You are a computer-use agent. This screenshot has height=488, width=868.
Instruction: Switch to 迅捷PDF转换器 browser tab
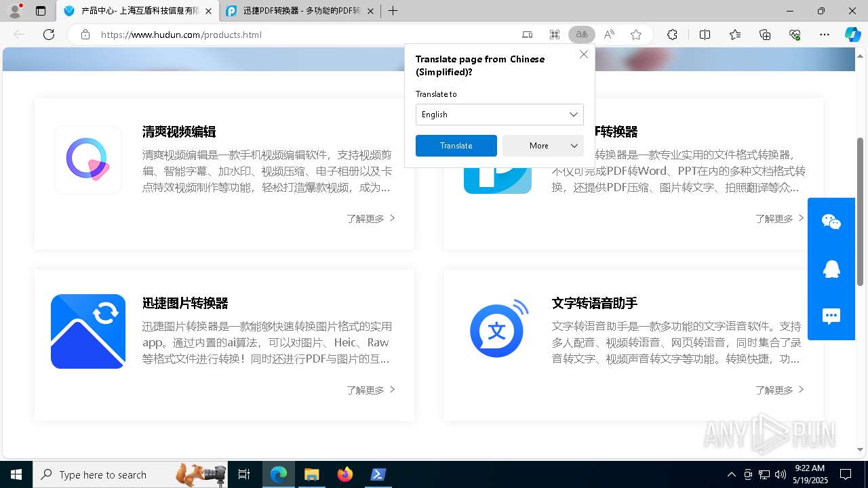[300, 12]
